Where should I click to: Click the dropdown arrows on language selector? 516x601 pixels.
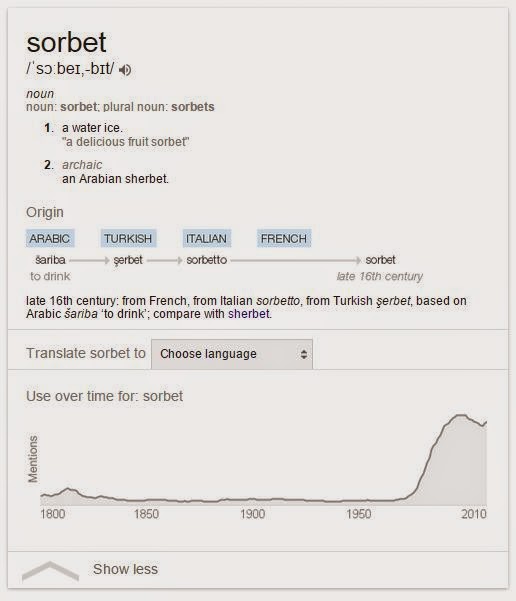click(304, 354)
